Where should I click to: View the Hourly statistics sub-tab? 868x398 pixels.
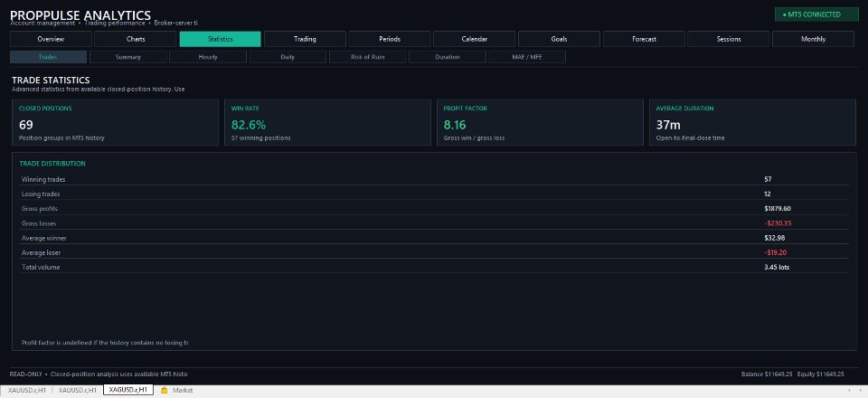[208, 57]
